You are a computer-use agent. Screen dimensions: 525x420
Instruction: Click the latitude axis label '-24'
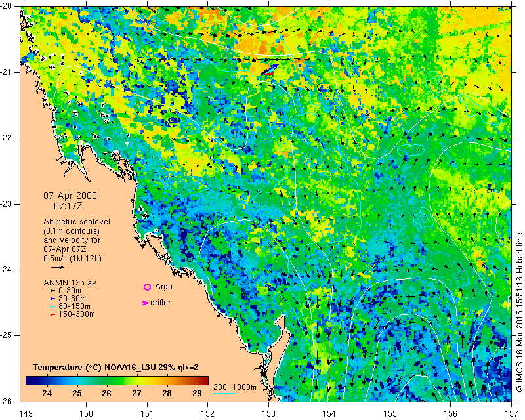pos(6,270)
